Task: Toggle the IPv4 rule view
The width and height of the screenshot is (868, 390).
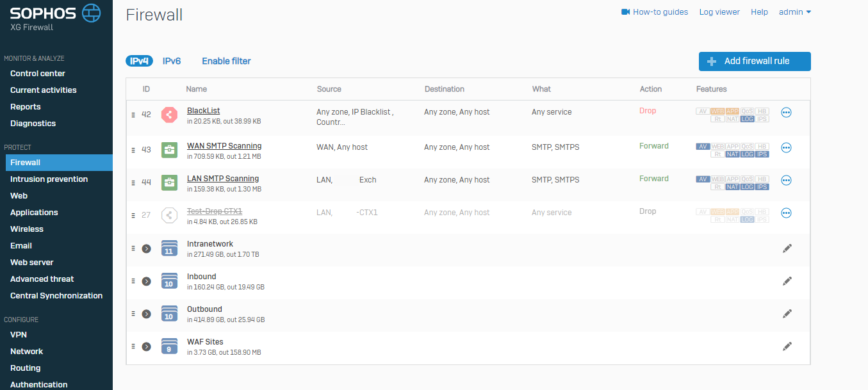Action: [x=139, y=61]
